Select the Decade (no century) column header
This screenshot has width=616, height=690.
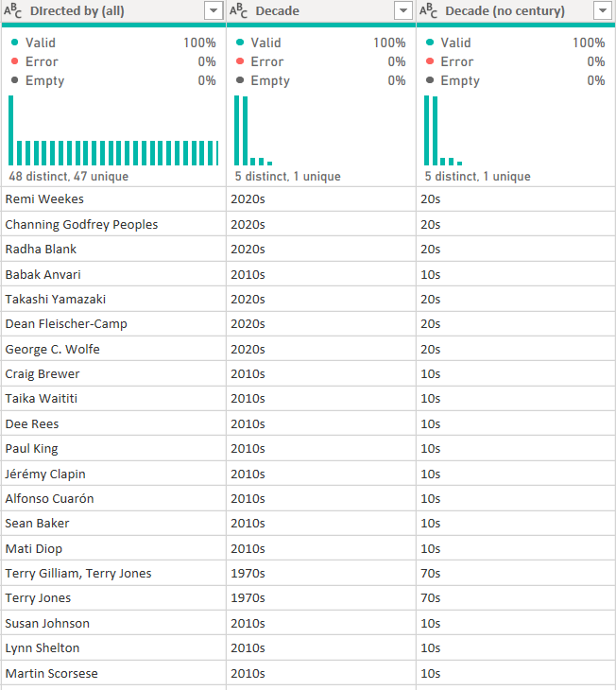pos(505,11)
